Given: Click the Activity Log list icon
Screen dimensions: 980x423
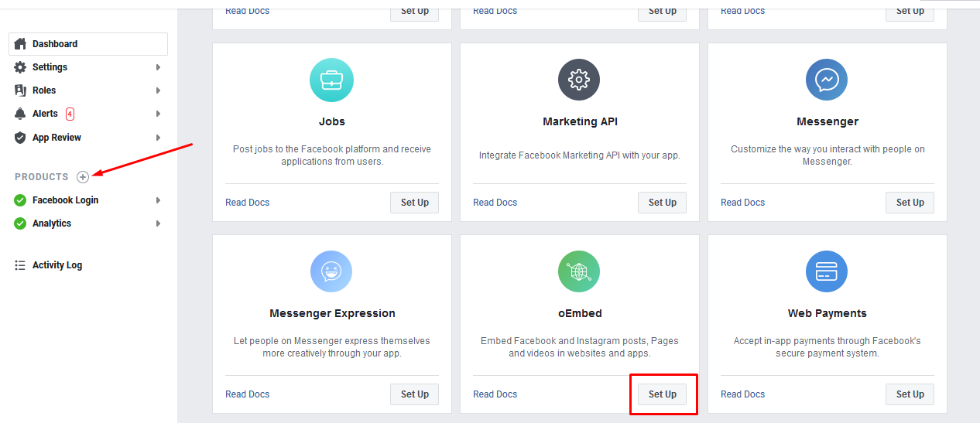Looking at the screenshot, I should (20, 265).
